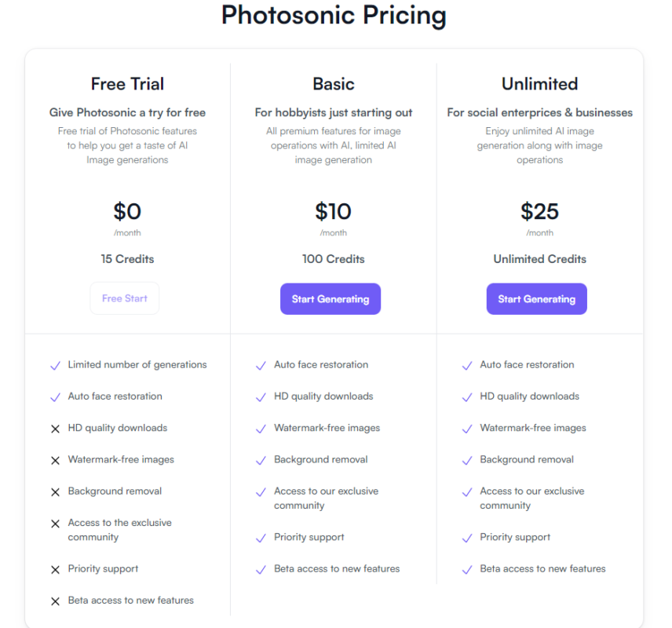Click the Photosonic Pricing page title
The width and height of the screenshot is (672, 628).
[x=334, y=15]
